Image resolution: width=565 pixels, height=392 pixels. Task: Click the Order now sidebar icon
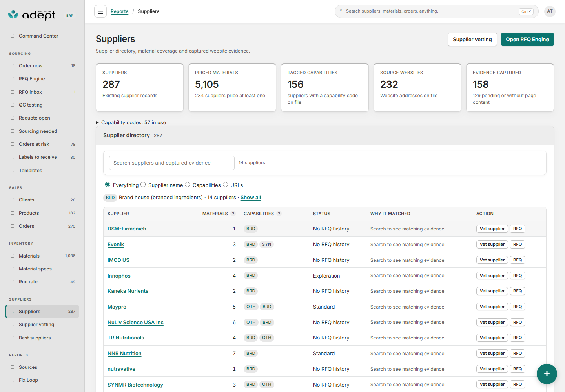click(x=12, y=66)
